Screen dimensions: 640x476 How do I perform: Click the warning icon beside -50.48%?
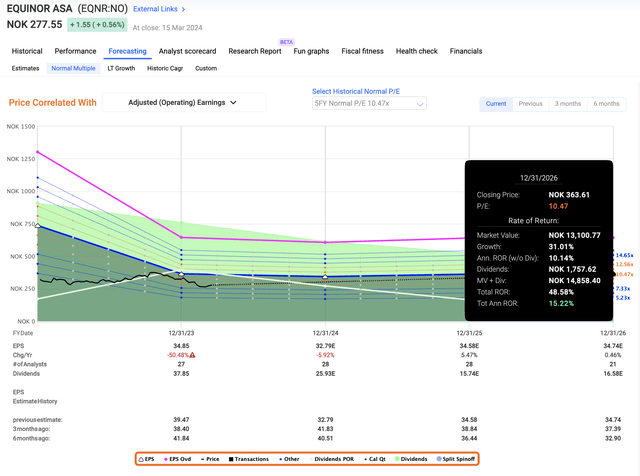point(192,355)
